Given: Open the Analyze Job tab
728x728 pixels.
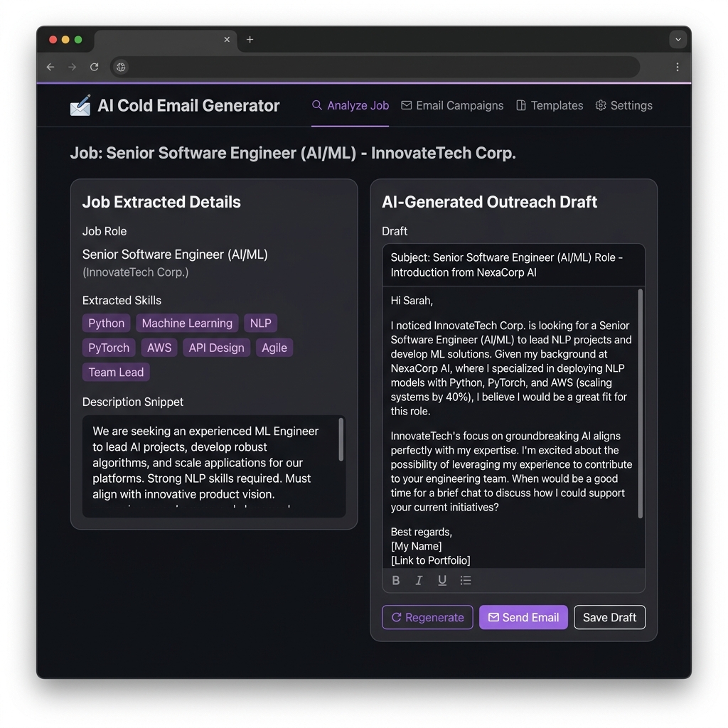Looking at the screenshot, I should click(x=350, y=105).
